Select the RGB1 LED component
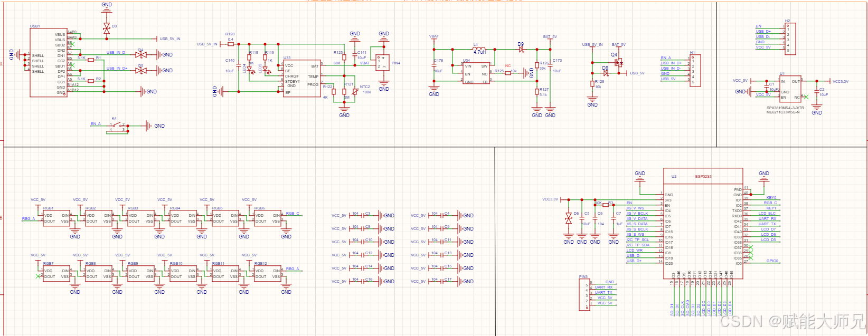This screenshot has height=336, width=868. (x=56, y=218)
